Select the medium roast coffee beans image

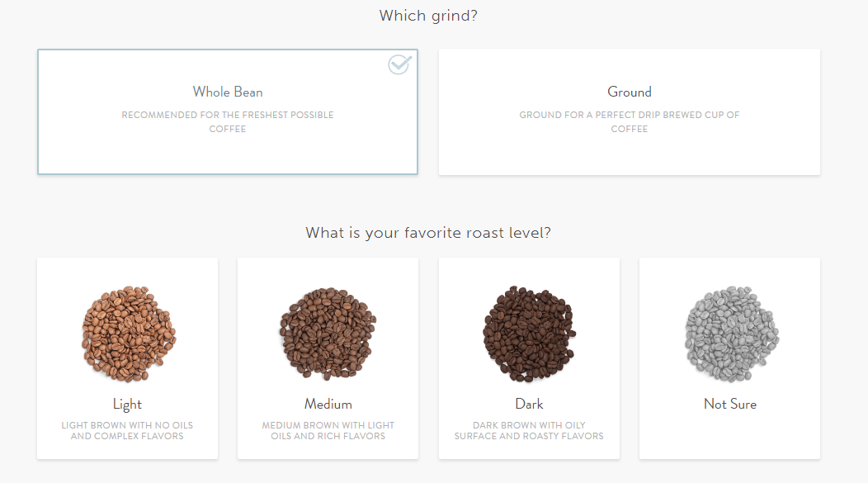pos(328,334)
